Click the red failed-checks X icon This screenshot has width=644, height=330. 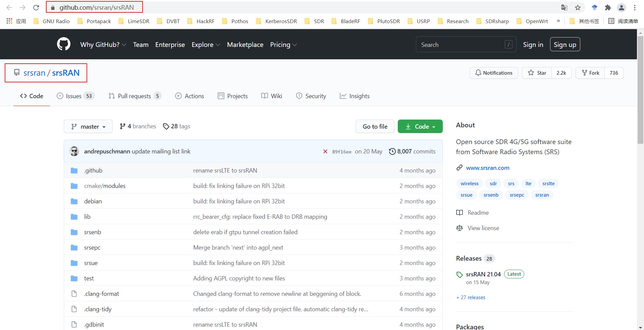(325, 151)
